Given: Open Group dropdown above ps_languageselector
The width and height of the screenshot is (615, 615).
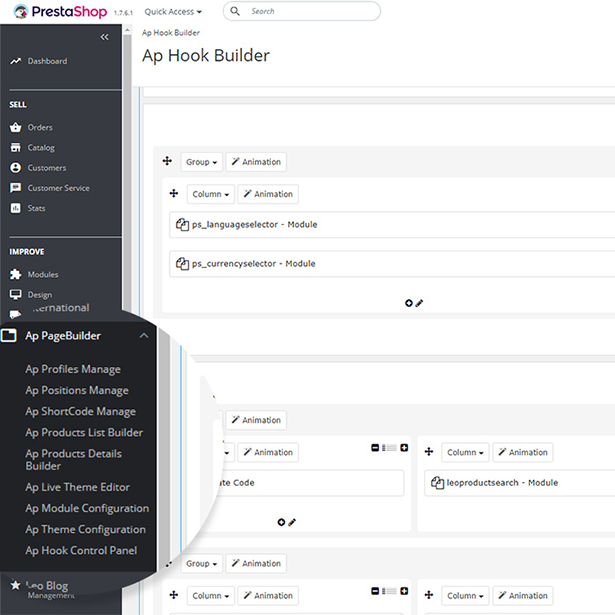Looking at the screenshot, I should (x=201, y=162).
